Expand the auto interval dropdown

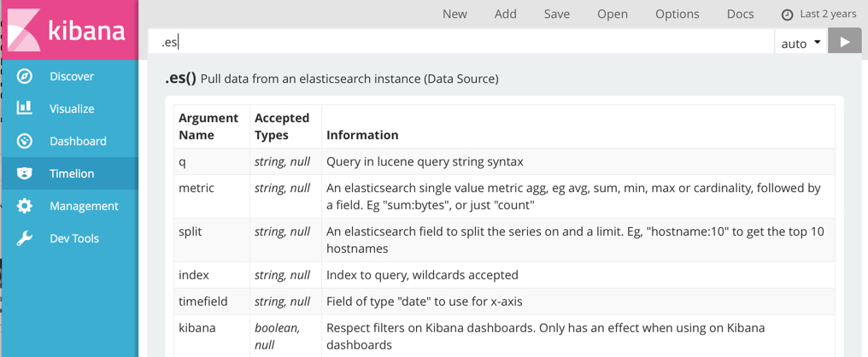(801, 43)
